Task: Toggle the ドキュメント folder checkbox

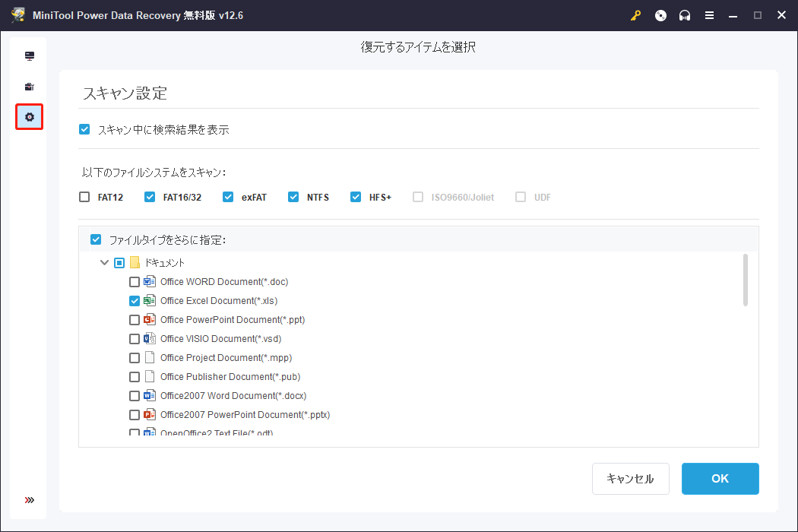Action: [119, 263]
